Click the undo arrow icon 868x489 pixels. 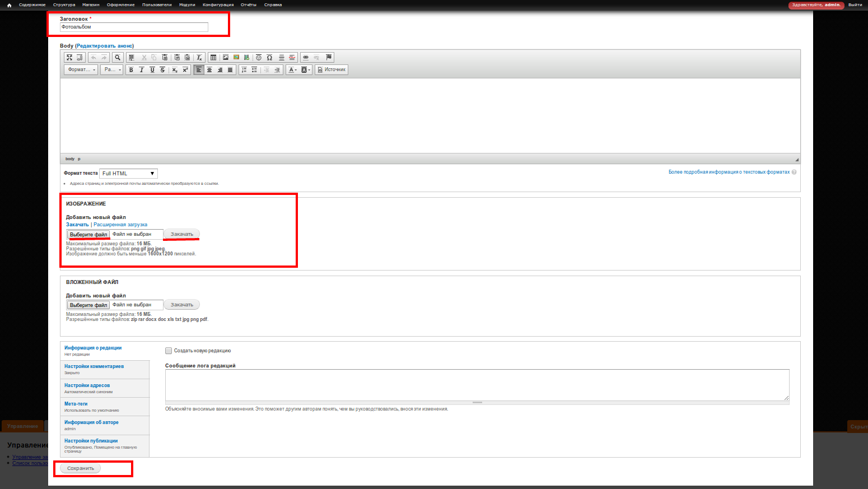(94, 58)
